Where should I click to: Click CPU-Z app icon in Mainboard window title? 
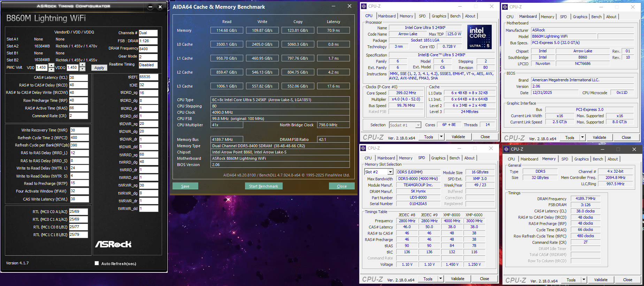click(x=505, y=7)
